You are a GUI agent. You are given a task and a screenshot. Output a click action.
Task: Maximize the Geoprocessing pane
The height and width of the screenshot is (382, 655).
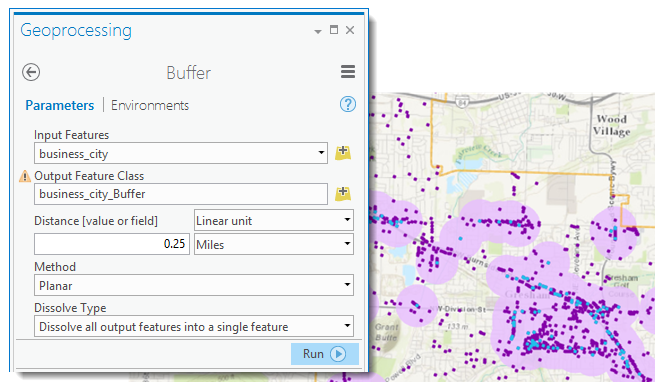click(334, 30)
